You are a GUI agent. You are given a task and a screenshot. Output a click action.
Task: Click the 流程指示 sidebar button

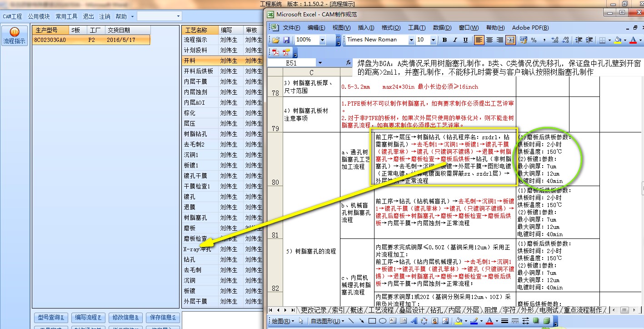pos(15,35)
